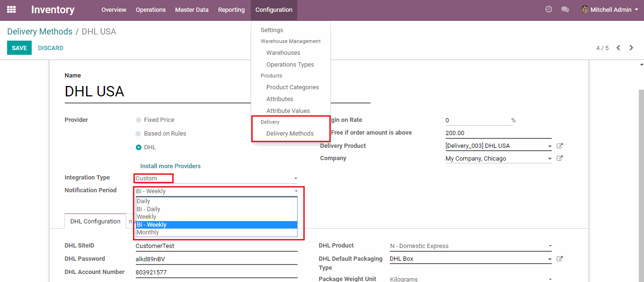Edit DHL Account Number field
644x282 pixels.
pyautogui.click(x=216, y=273)
